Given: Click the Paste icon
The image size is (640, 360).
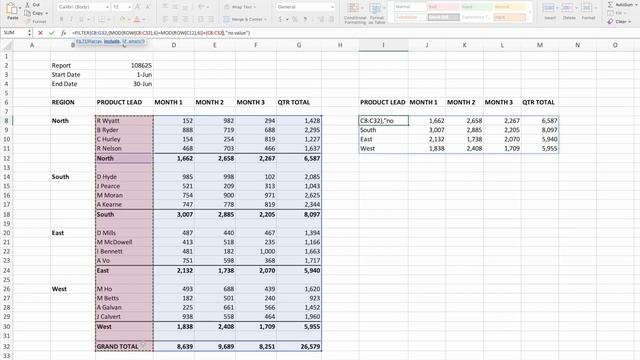Looking at the screenshot, I should pyautogui.click(x=12, y=9).
